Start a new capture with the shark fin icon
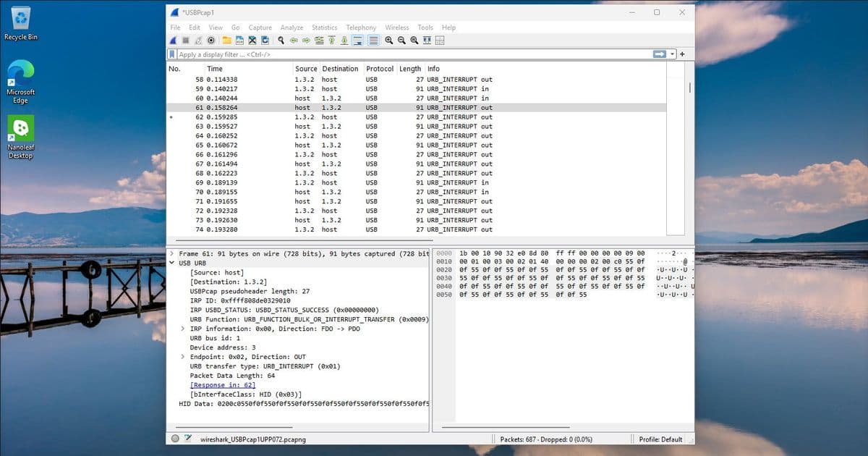 172,41
